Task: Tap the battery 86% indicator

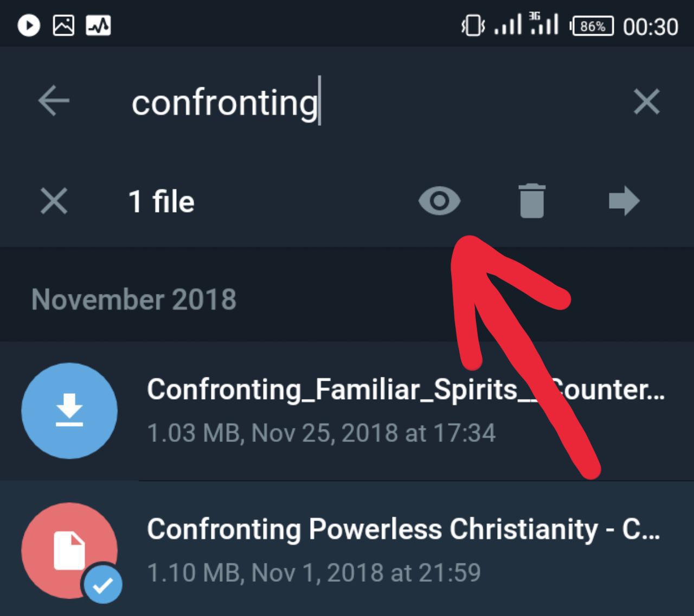Action: [x=592, y=26]
